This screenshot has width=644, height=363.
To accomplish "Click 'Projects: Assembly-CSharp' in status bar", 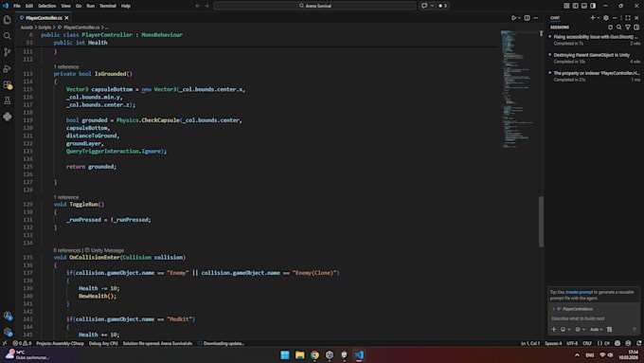I will click(x=60, y=343).
